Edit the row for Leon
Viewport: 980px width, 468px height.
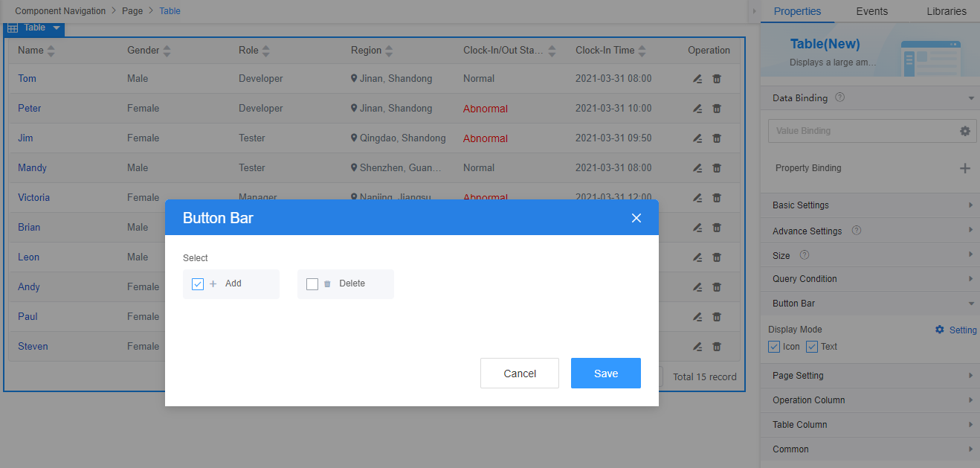click(x=697, y=257)
